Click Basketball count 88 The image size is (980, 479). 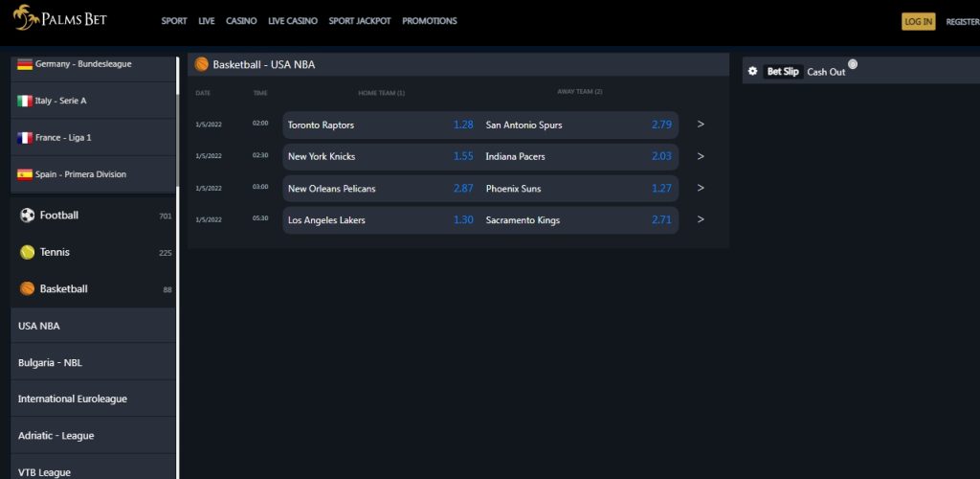(167, 290)
